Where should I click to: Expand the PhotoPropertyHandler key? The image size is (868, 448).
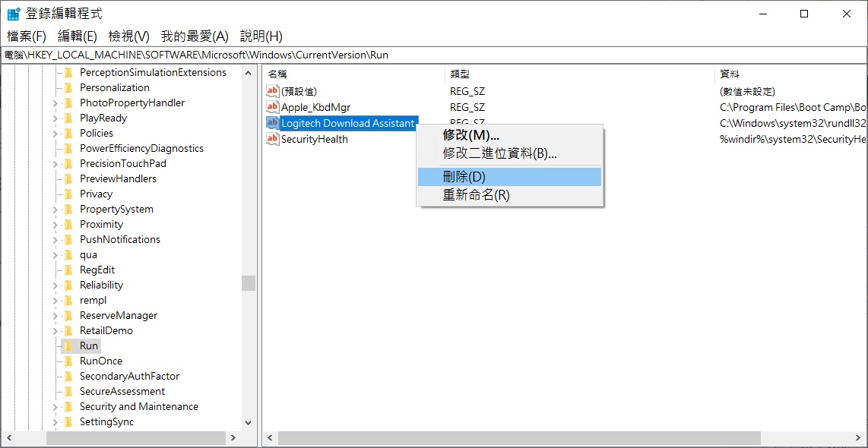point(55,103)
